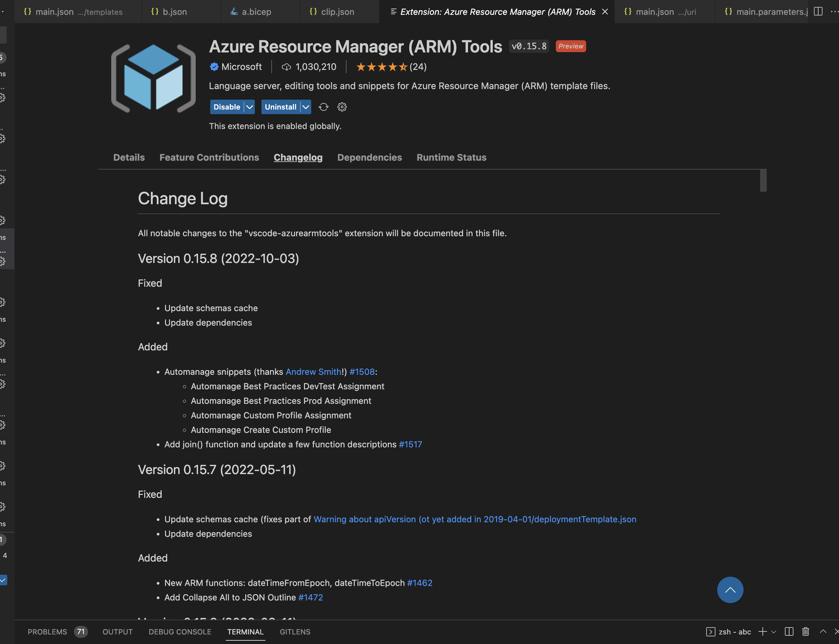Expand the Disable dropdown arrow
The image size is (839, 644).
pos(249,107)
